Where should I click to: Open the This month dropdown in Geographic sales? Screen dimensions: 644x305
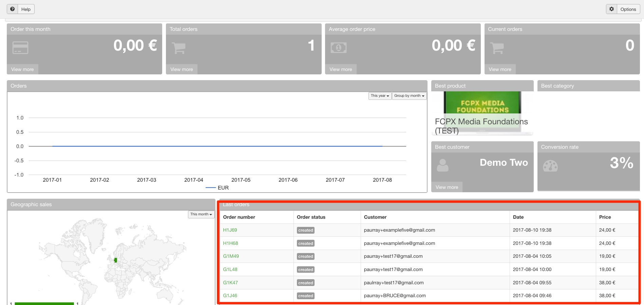[x=201, y=214]
